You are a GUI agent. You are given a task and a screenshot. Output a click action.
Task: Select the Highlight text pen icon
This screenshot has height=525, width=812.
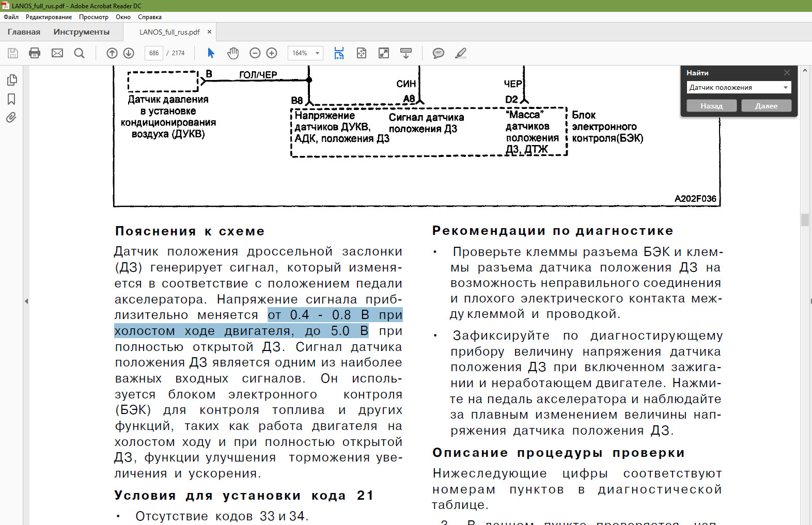pos(461,53)
